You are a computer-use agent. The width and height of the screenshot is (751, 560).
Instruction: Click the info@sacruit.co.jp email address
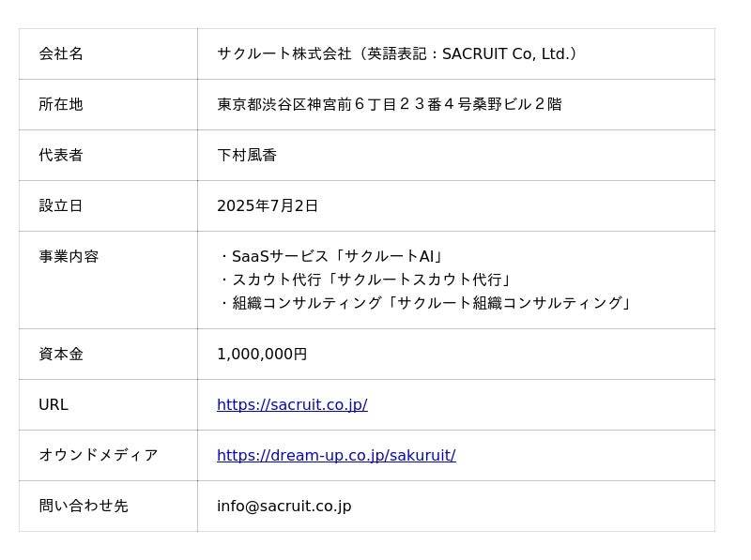(284, 506)
